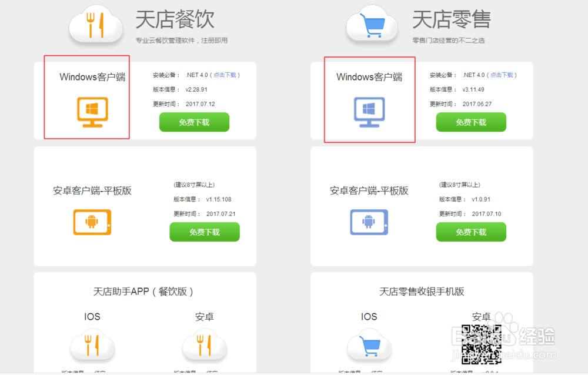The width and height of the screenshot is (588, 375).
Task: Click the version text v2.28.91
Action: pos(196,89)
